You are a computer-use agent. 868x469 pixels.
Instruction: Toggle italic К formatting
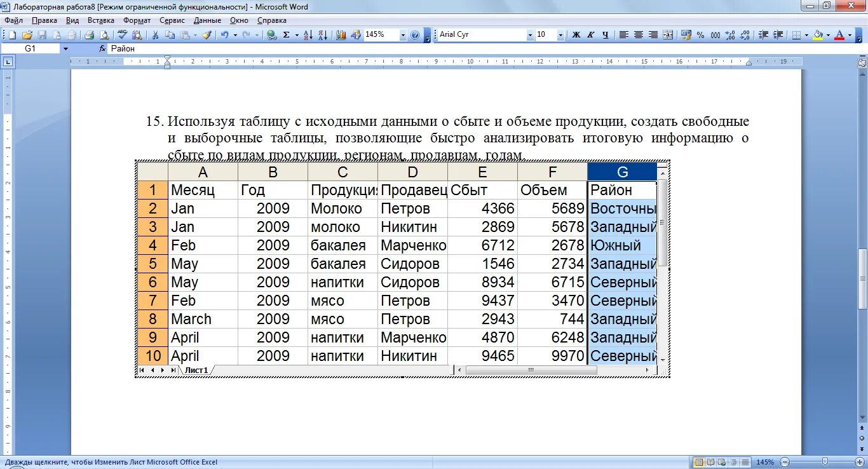590,35
